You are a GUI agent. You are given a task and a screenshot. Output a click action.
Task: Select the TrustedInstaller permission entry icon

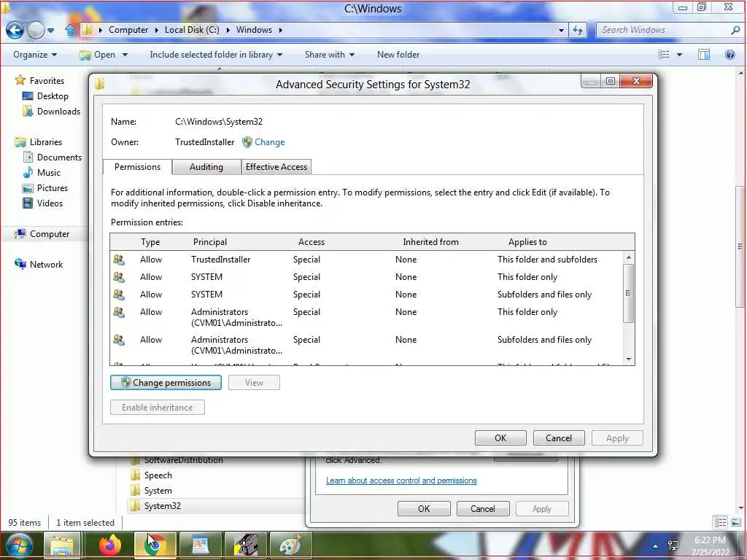[x=119, y=260]
